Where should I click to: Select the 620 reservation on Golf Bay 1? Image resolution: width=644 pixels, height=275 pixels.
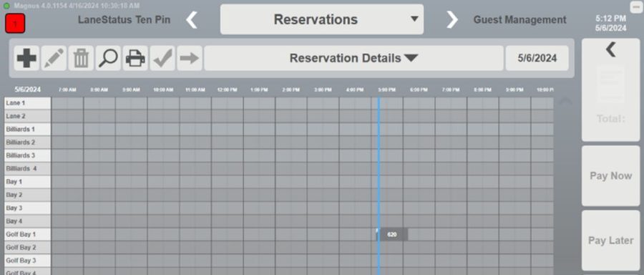tap(392, 235)
